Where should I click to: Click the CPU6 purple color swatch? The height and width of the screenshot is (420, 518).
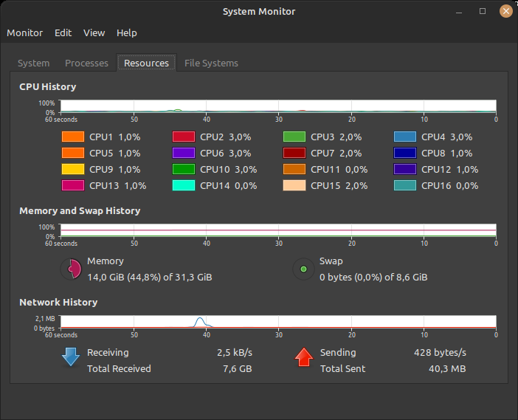click(184, 154)
